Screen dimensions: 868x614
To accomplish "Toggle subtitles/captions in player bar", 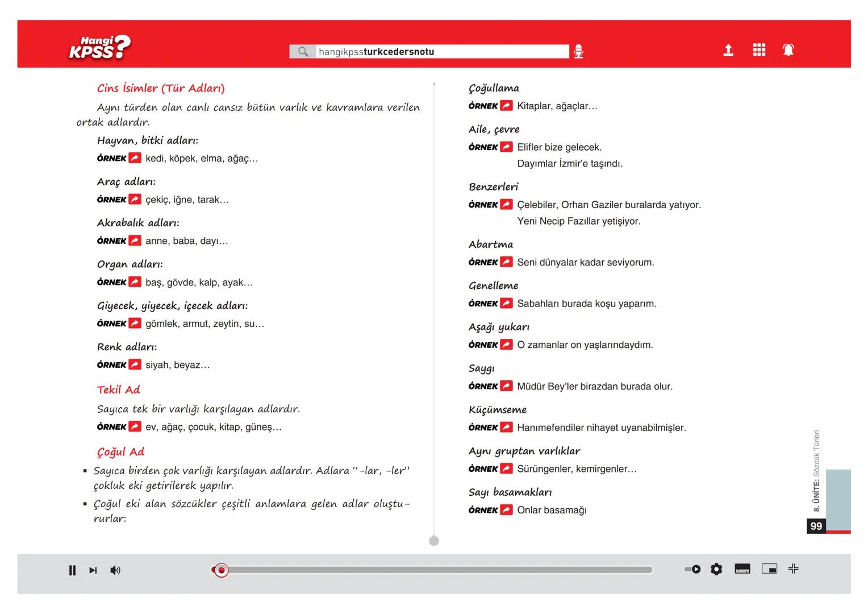I will [742, 569].
